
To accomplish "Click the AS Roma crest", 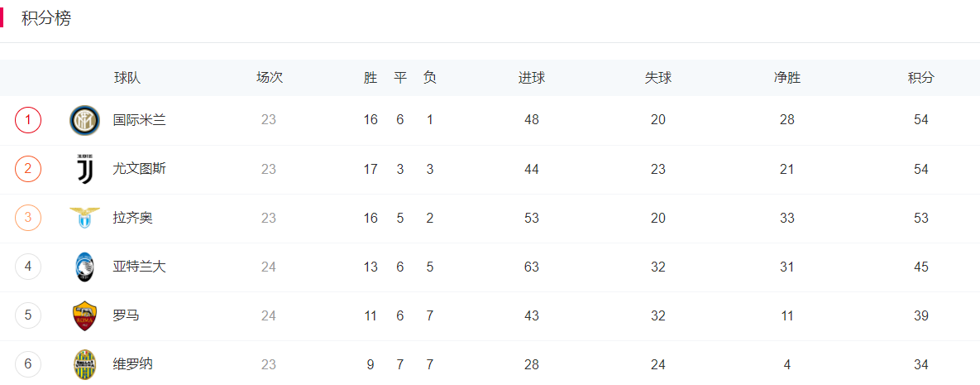I will [x=84, y=316].
